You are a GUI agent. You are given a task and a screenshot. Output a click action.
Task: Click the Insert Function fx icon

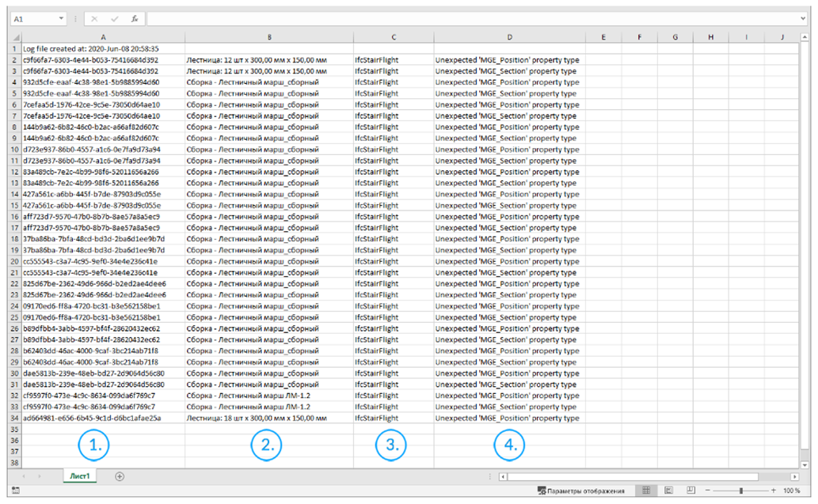pos(135,17)
